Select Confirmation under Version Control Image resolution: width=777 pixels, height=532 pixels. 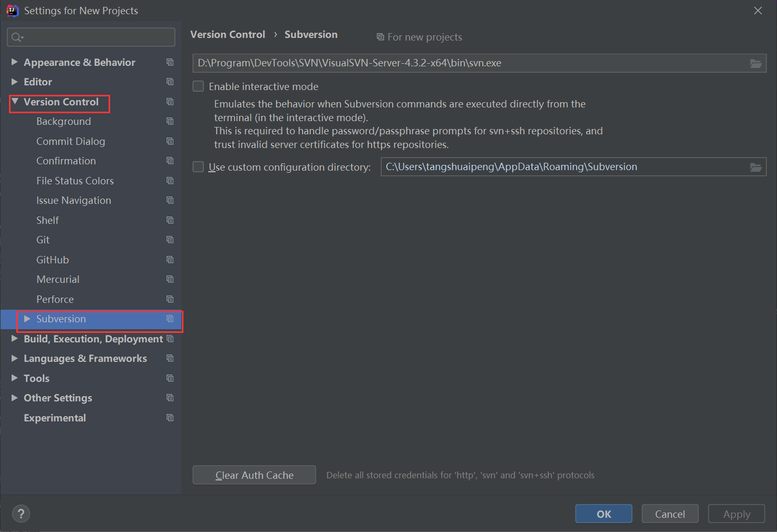(x=66, y=161)
